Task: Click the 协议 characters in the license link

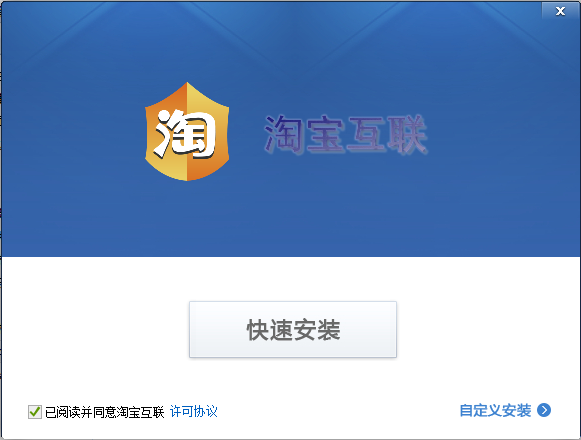Action: (205, 411)
